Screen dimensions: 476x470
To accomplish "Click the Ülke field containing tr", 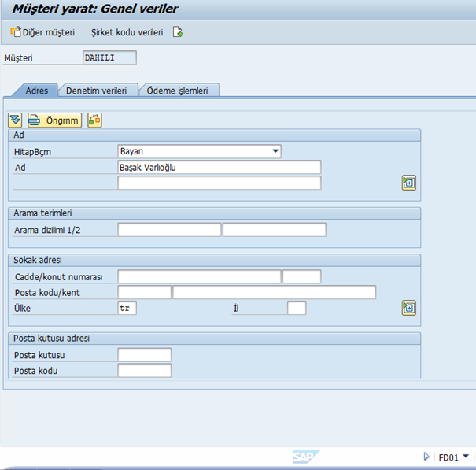I will click(x=127, y=308).
